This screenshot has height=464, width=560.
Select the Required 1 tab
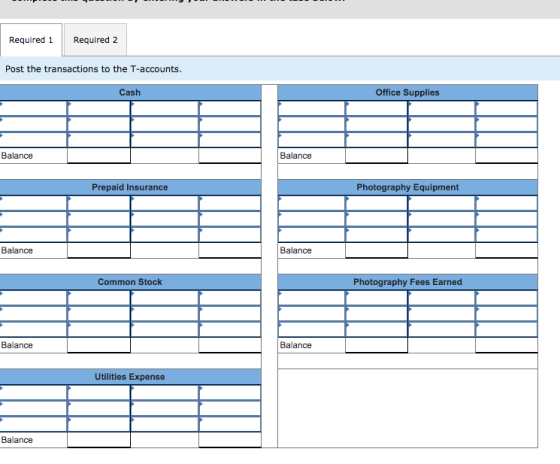click(31, 40)
